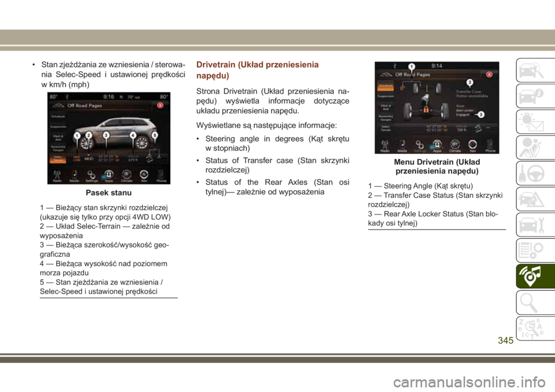Select Drivetrain menu item in Pasek stanu screenshot
The height and width of the screenshot is (392, 555).
tap(58, 117)
